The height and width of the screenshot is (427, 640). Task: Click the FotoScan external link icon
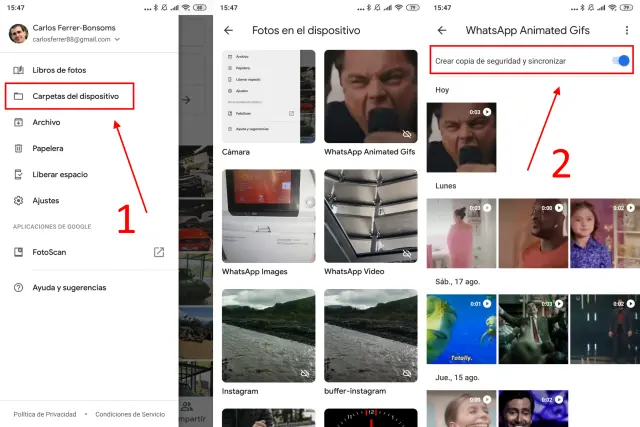(158, 252)
